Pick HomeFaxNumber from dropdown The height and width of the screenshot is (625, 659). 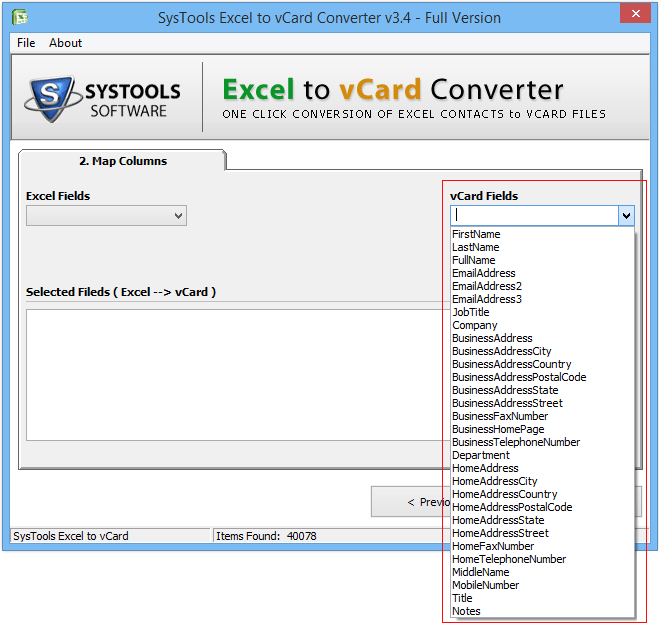point(542,547)
